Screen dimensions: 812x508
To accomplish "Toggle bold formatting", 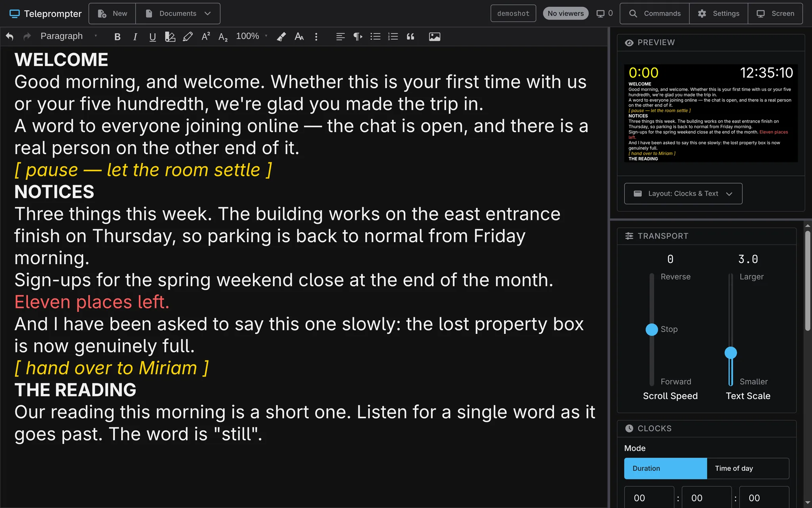I will click(x=117, y=37).
